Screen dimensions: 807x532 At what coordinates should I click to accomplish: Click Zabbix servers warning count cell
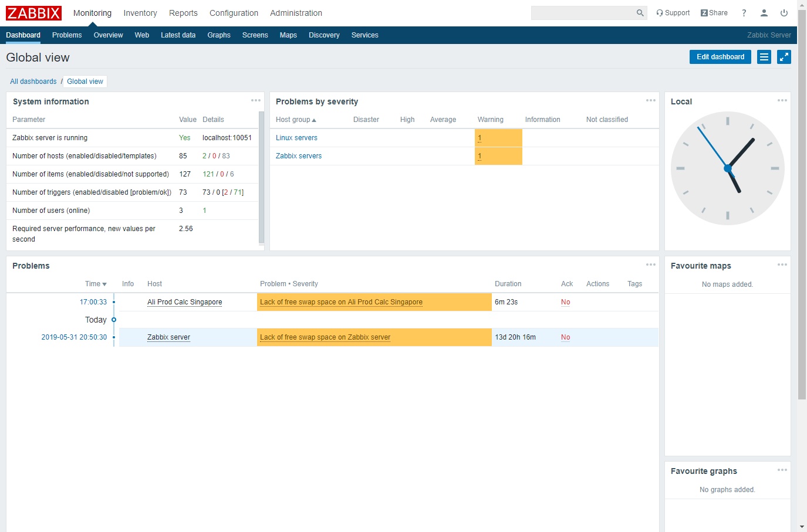coord(498,156)
